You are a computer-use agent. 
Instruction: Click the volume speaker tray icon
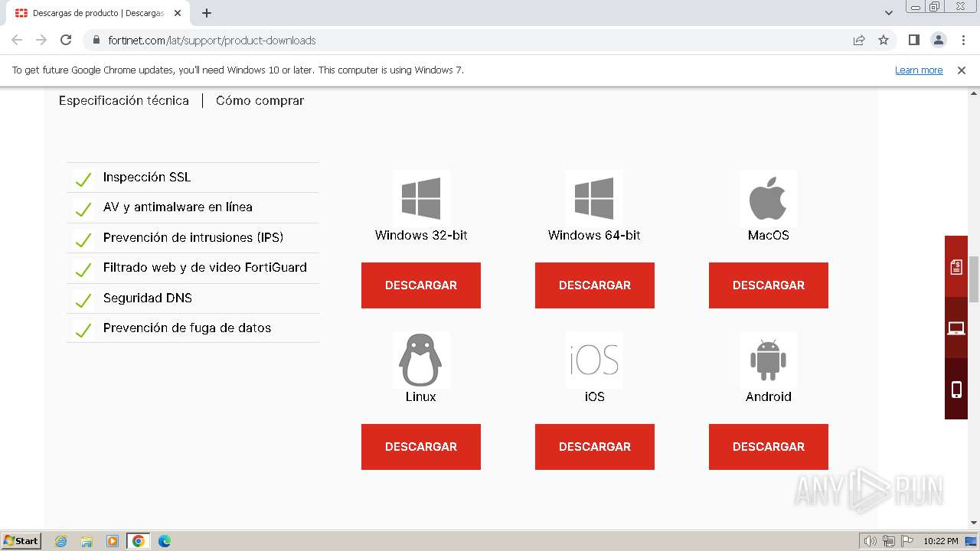[x=871, y=541]
